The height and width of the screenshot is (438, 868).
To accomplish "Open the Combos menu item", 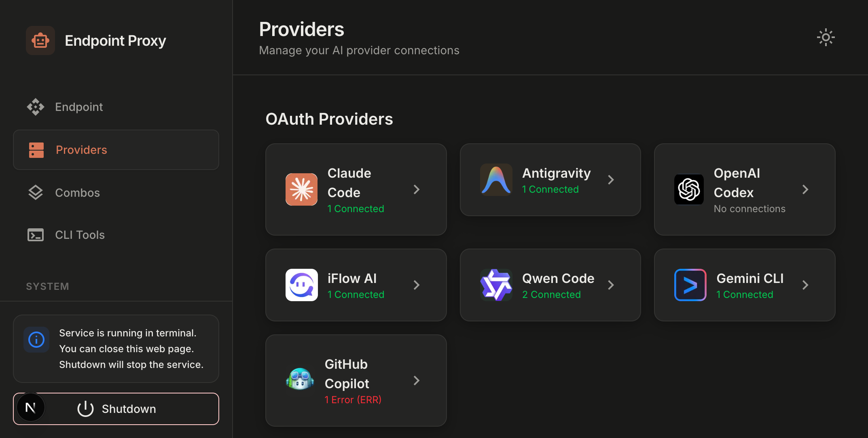I will 116,193.
